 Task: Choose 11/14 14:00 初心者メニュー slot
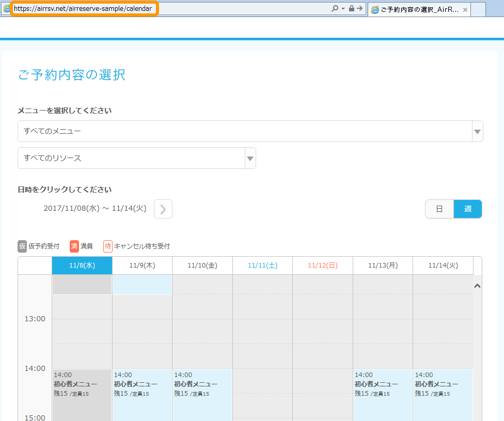pos(443,395)
